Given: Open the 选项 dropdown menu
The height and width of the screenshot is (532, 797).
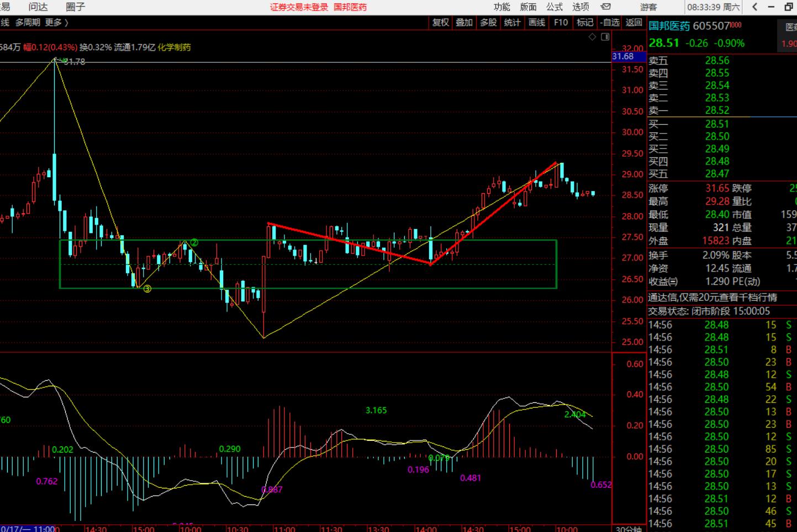Looking at the screenshot, I should click(x=580, y=7).
